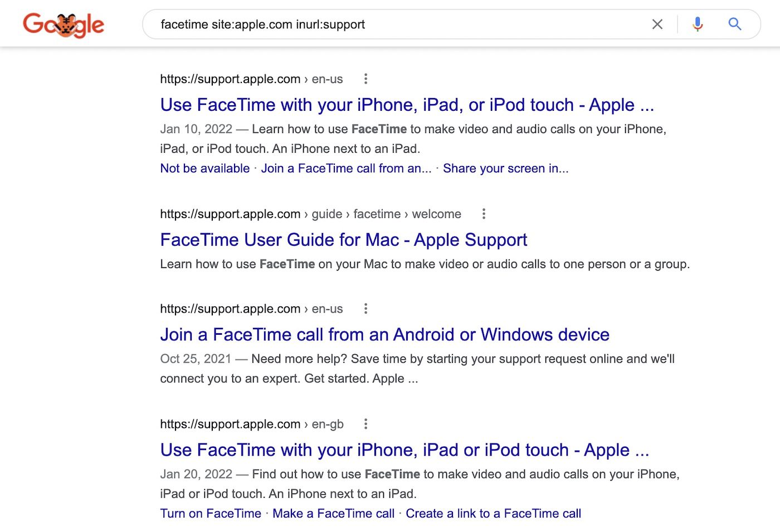The image size is (780, 532).
Task: Open three-dot menu for en-gb result
Action: [365, 424]
